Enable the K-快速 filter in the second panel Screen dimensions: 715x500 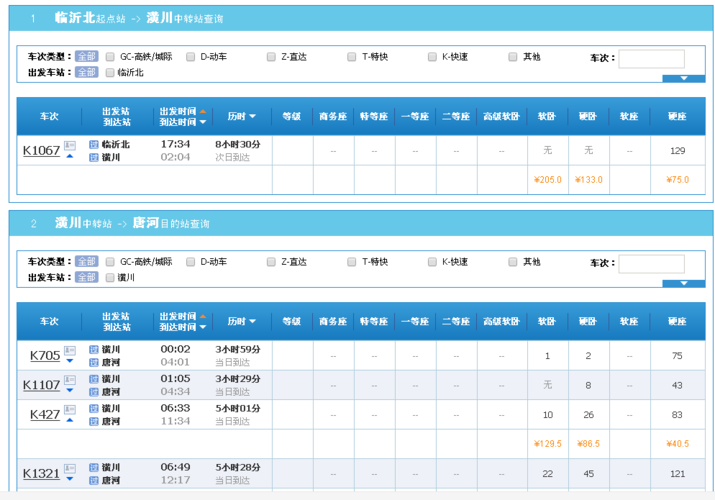pos(433,262)
